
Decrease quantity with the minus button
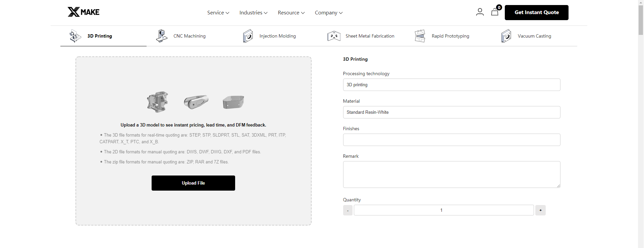(348, 210)
